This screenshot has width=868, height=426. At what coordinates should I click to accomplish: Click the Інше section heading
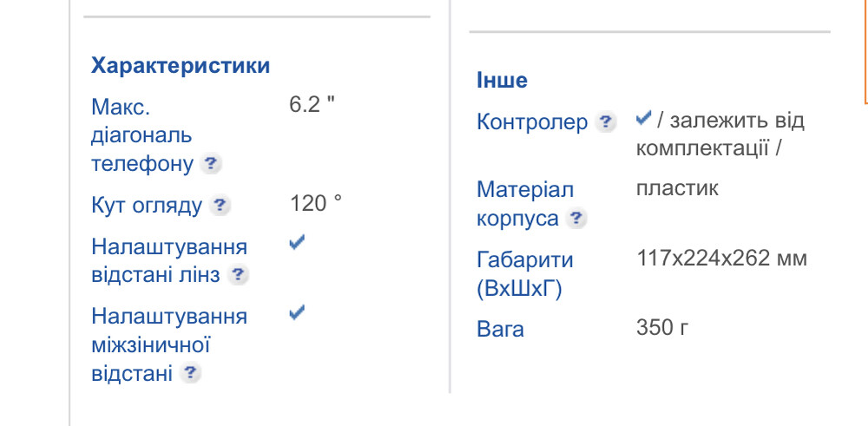pyautogui.click(x=502, y=81)
